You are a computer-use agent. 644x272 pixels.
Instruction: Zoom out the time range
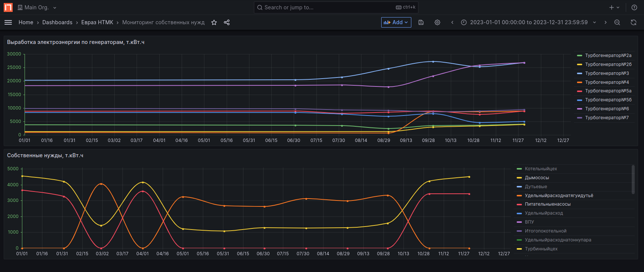[617, 22]
